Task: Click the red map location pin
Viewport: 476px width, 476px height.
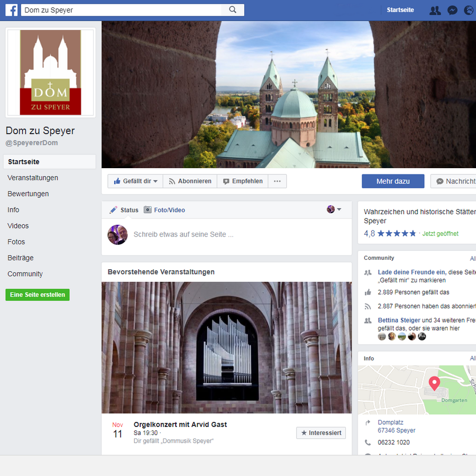Action: pos(434,383)
